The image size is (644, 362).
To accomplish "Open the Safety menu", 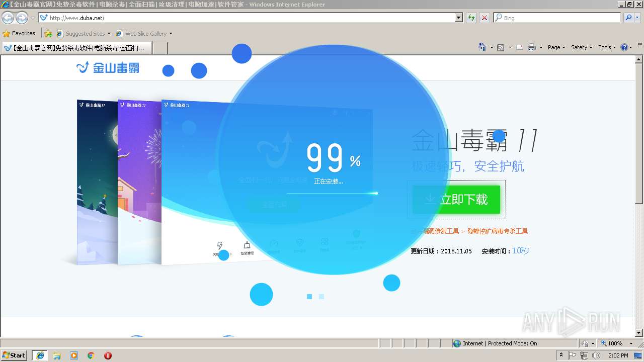I will pyautogui.click(x=581, y=47).
